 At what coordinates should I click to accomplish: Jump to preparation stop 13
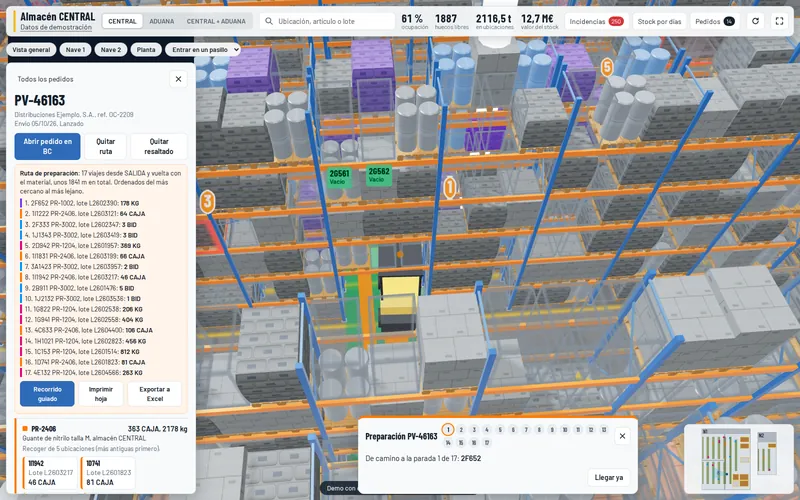604,430
